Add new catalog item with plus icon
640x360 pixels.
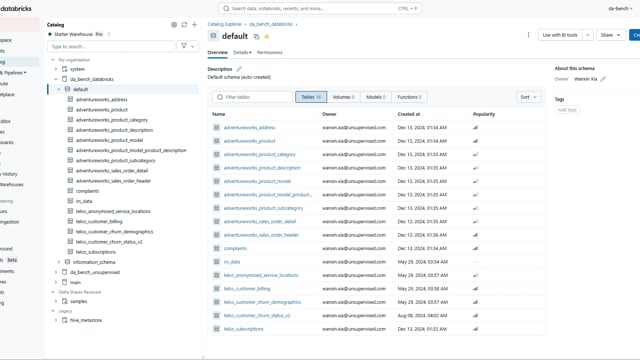[x=194, y=25]
